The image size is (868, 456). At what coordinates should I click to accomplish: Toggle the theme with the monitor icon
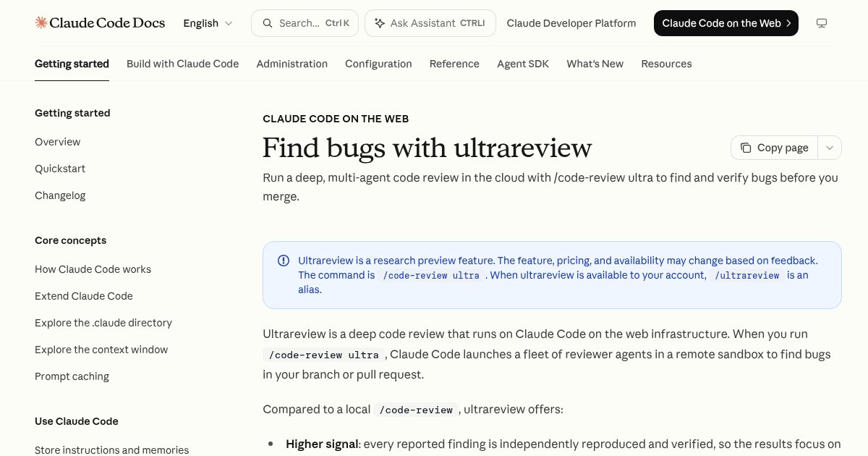click(x=821, y=23)
